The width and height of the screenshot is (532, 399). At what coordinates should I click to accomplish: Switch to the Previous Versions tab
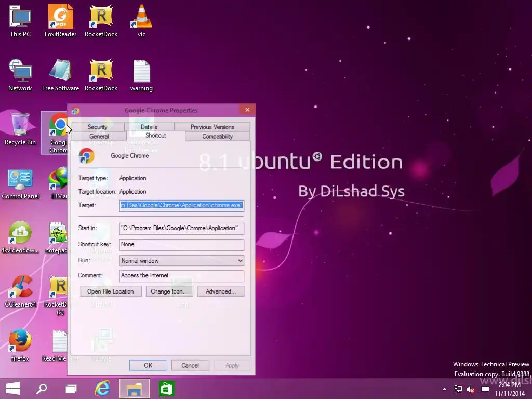pos(212,127)
